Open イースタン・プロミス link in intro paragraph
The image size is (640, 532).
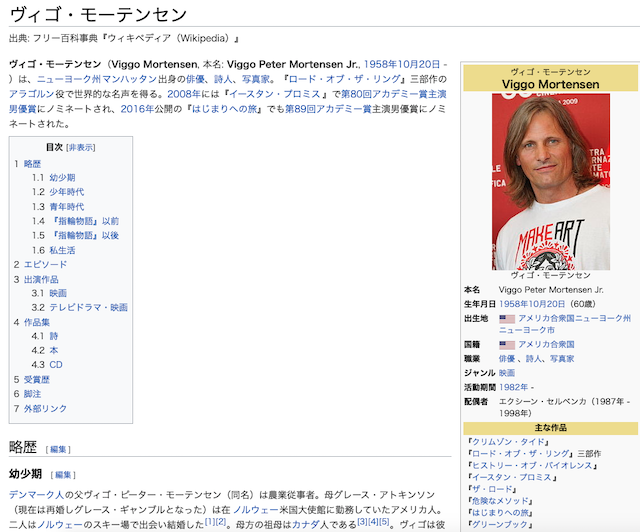click(x=275, y=94)
